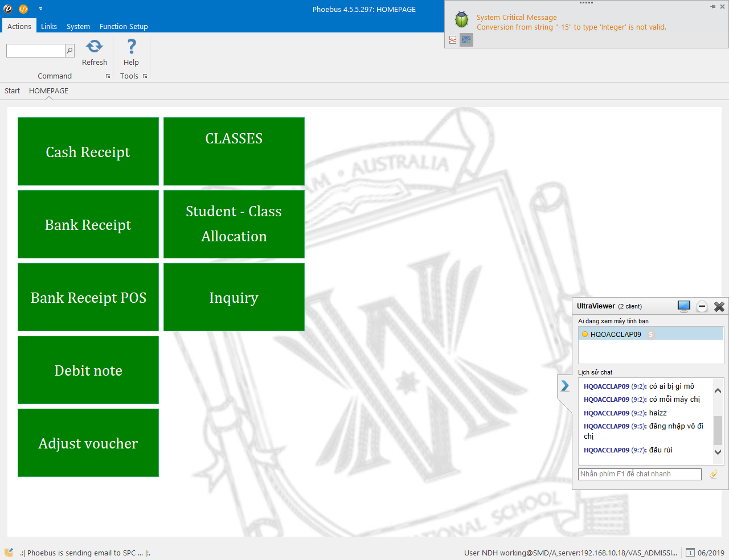Open the Function Setup ribbon tab
Screen dimensions: 729x560
(x=124, y=27)
